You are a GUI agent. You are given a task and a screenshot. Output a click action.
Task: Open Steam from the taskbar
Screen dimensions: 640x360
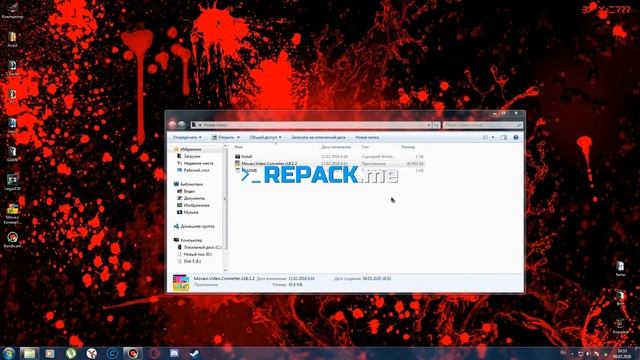(x=195, y=353)
